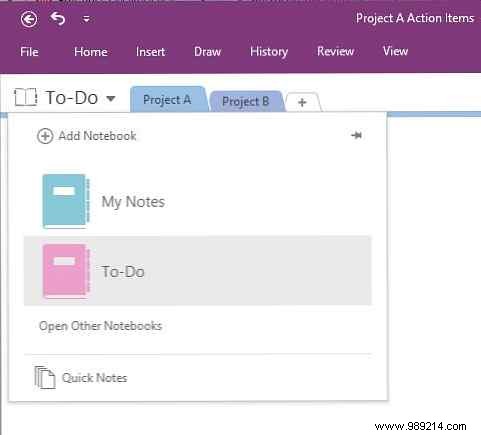Click the Project A Action Items title
Screen dimensions: 481x435
[415, 18]
